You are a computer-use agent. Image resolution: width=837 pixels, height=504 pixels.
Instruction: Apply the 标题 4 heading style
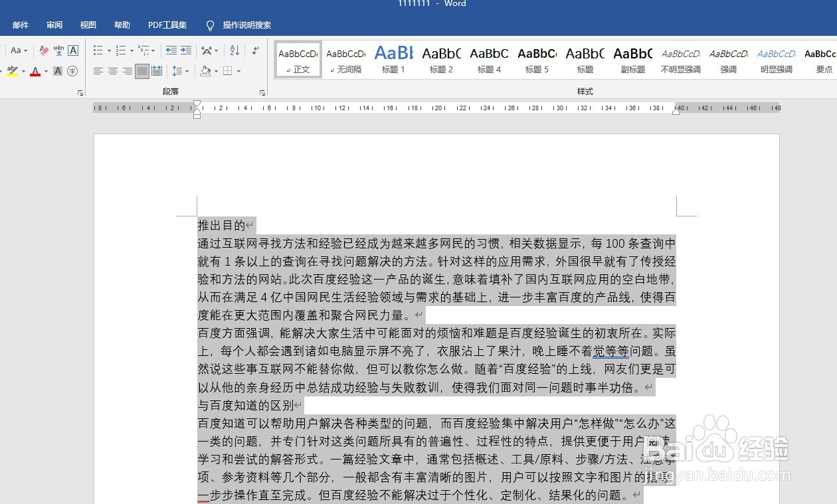tap(490, 59)
